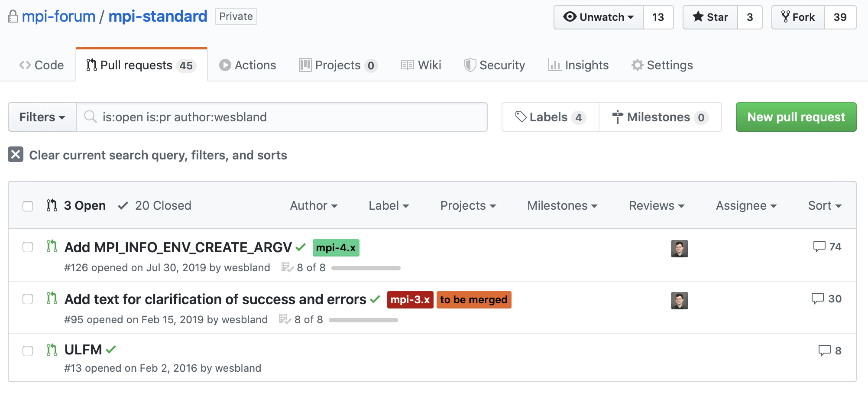Open comments bubble showing 8
This screenshot has height=396, width=868.
point(829,351)
